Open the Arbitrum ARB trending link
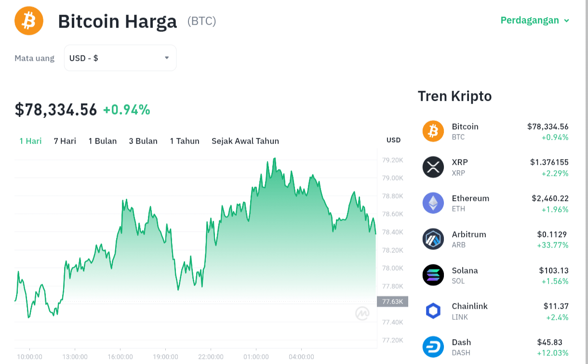Image resolution: width=588 pixels, height=364 pixels. (495, 239)
